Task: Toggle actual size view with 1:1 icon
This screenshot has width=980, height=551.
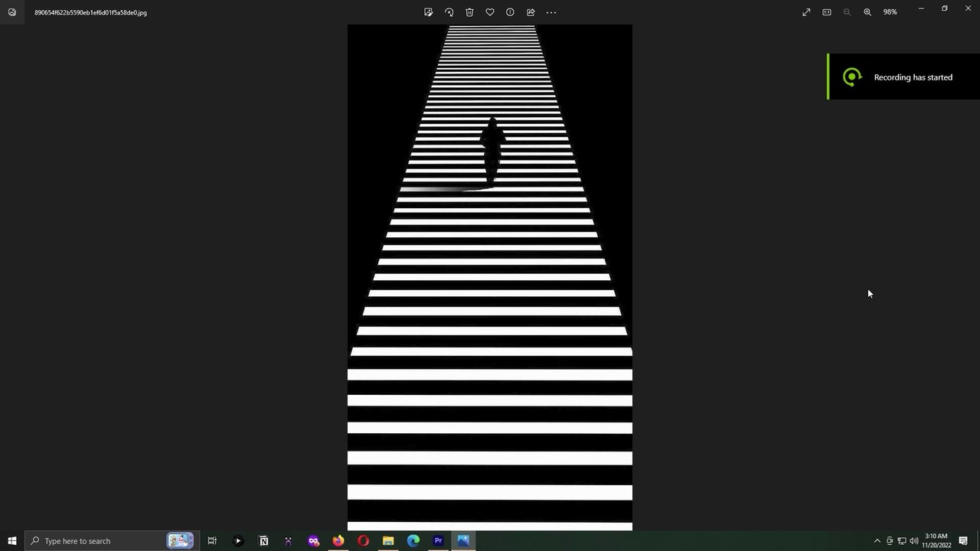Action: coord(827,12)
